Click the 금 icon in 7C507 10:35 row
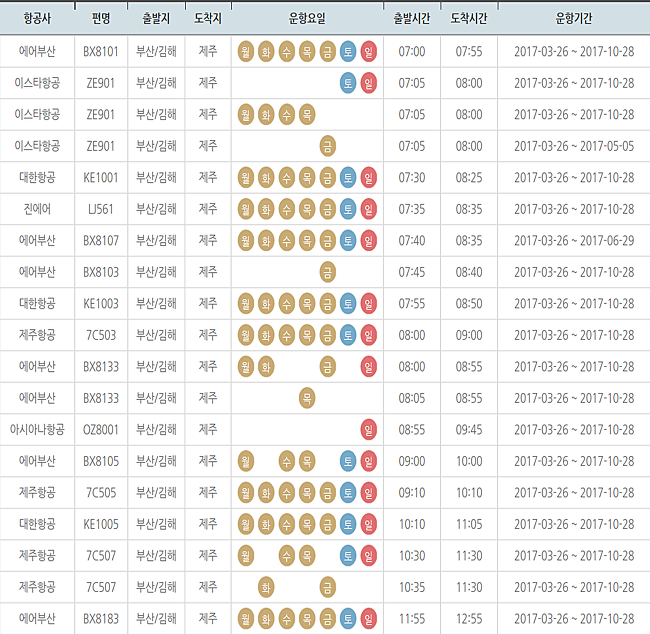650x634 pixels. (x=327, y=587)
